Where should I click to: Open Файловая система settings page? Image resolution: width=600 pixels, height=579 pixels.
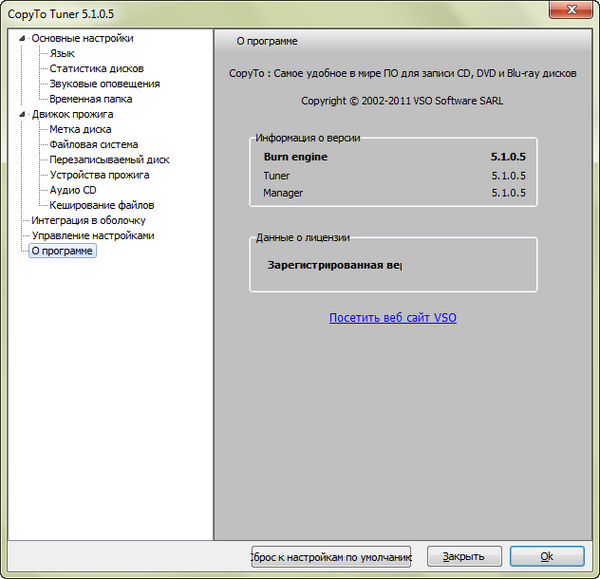point(93,144)
